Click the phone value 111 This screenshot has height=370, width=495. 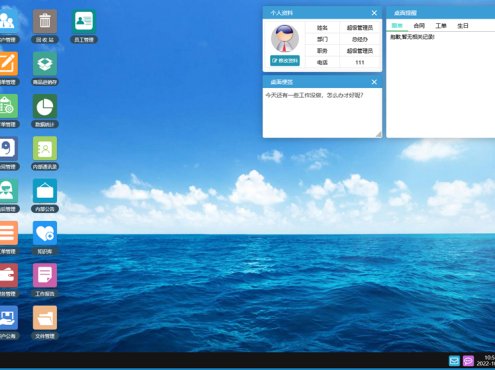(x=360, y=62)
